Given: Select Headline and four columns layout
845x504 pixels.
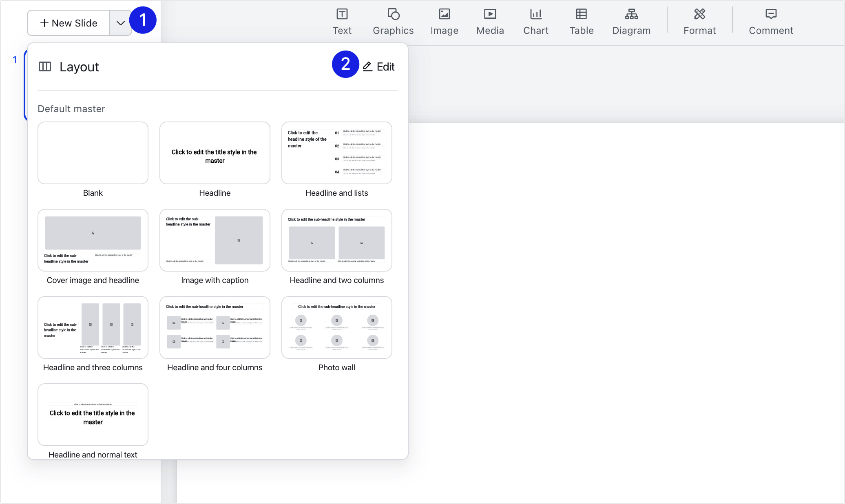Looking at the screenshot, I should coord(215,327).
